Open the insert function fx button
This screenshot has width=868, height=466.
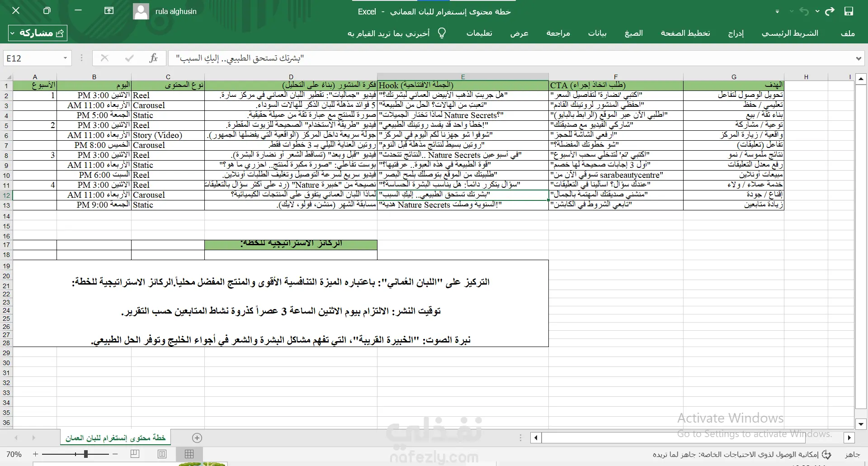153,58
